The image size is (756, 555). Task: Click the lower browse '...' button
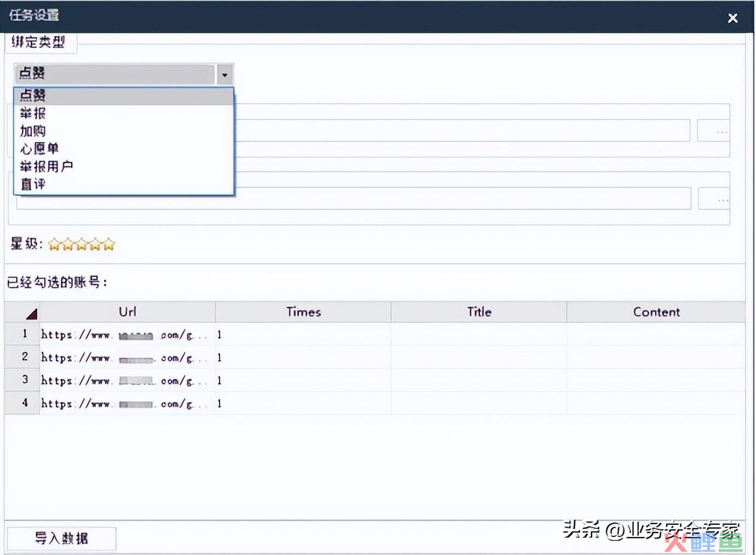point(715,199)
